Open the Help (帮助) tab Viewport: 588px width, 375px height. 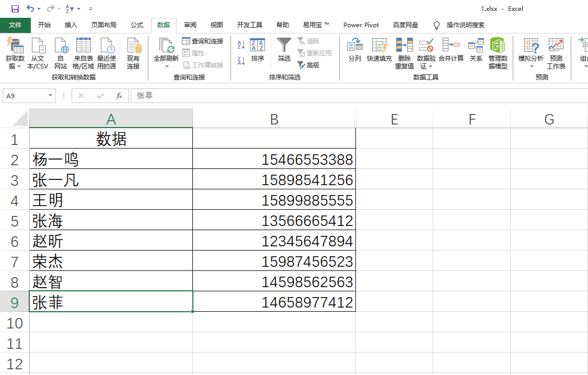(283, 25)
